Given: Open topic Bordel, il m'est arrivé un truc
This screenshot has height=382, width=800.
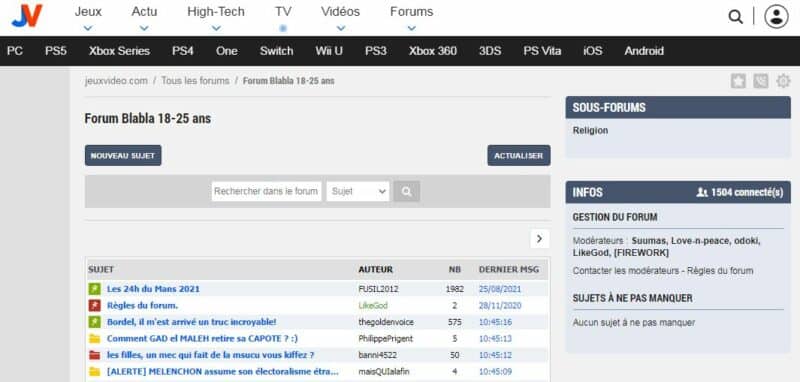Looking at the screenshot, I should [x=192, y=322].
